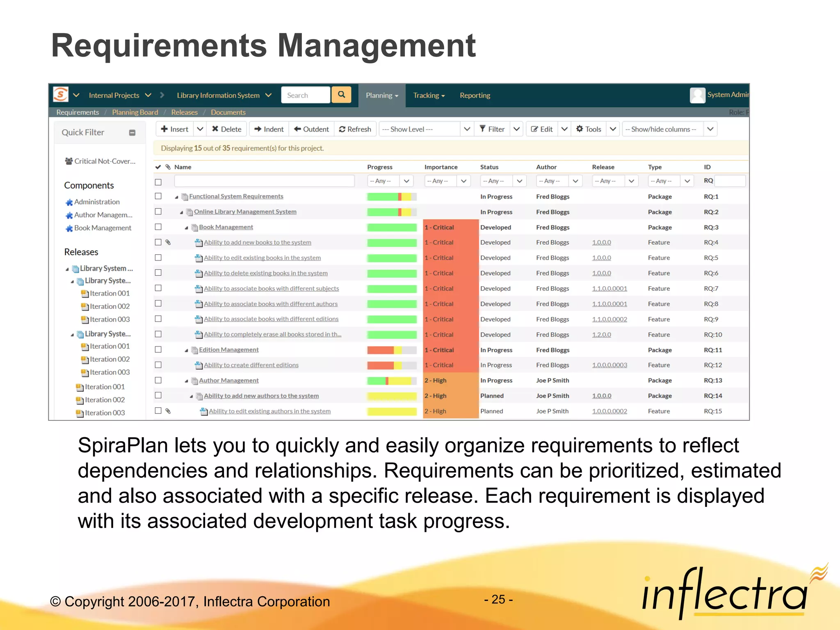Screen dimensions: 840x630
Task: Tick checkbox for Book Management row
Action: [x=158, y=227]
